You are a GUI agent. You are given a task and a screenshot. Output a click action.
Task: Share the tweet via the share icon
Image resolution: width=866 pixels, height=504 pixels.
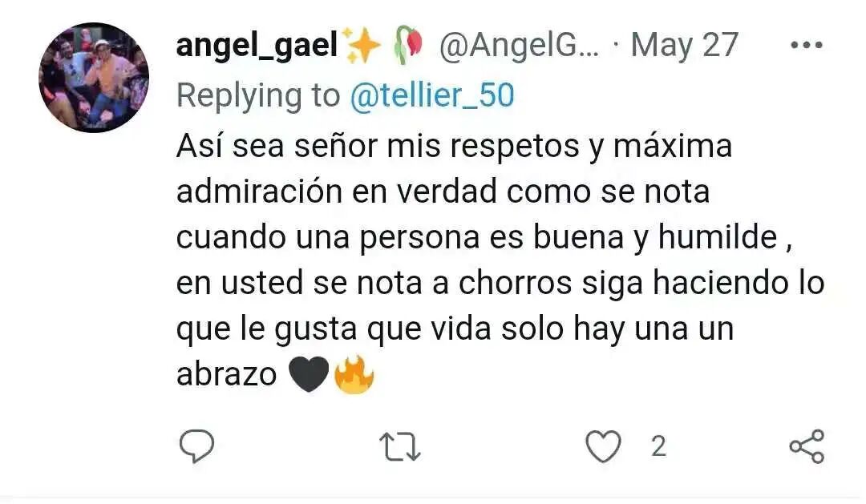[x=807, y=446]
